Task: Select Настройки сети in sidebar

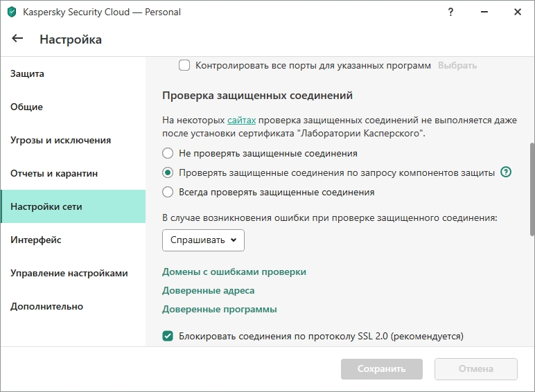Action: click(73, 206)
